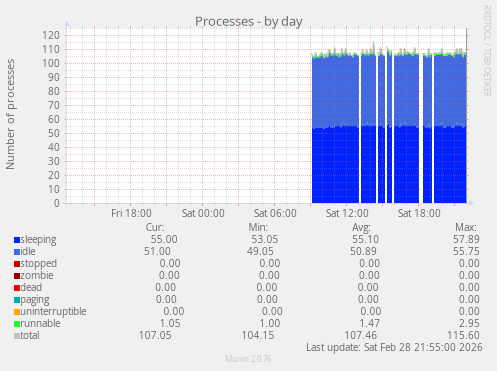This screenshot has height=371, width=497.
Task: Click the idle legend color swatch
Action: click(17, 252)
